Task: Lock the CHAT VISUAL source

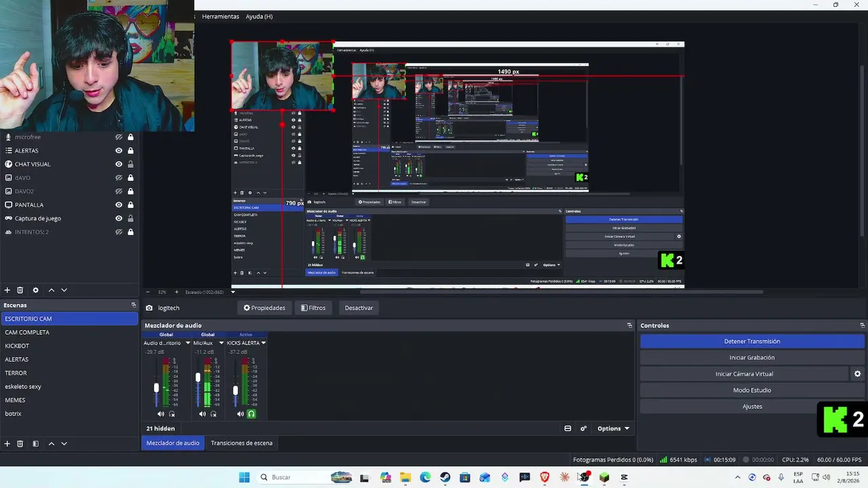Action: pos(130,164)
